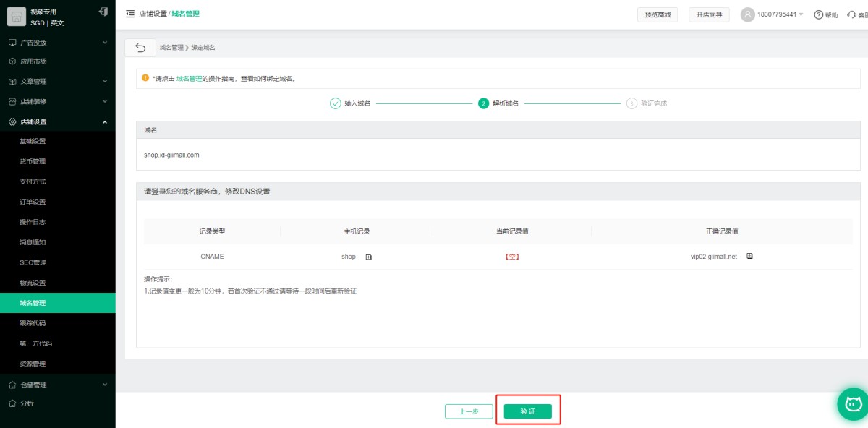Click the customer service headset icon
This screenshot has height=428, width=868.
(851, 14)
